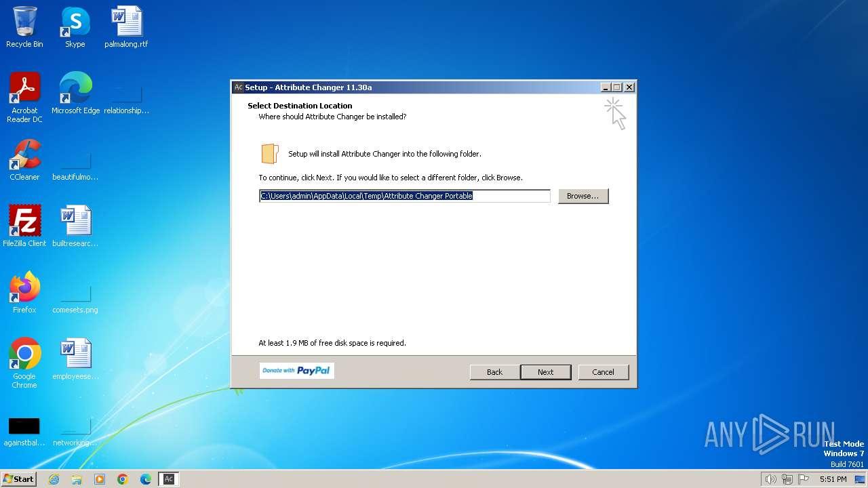The height and width of the screenshot is (488, 868).
Task: Open Firefox desktop shortcut
Action: pos(24,293)
